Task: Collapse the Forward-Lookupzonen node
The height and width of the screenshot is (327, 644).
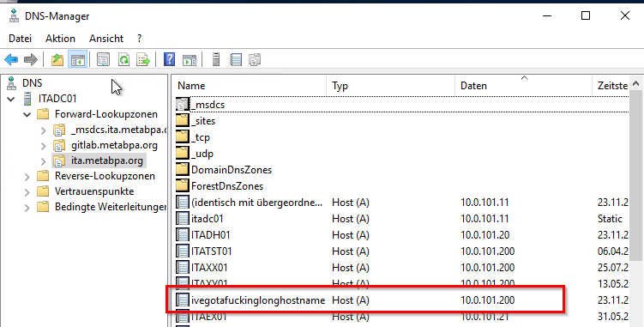Action: click(27, 115)
